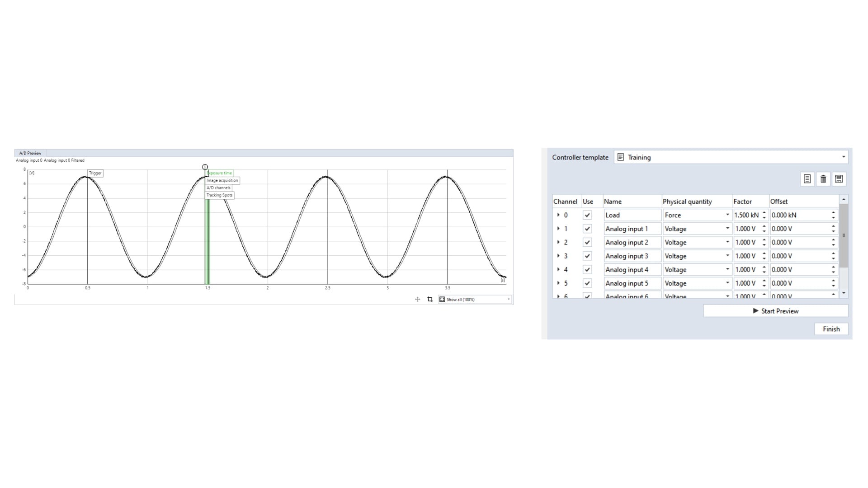Image resolution: width=868 pixels, height=488 pixels.
Task: Click the Offset column header
Action: [x=804, y=202]
